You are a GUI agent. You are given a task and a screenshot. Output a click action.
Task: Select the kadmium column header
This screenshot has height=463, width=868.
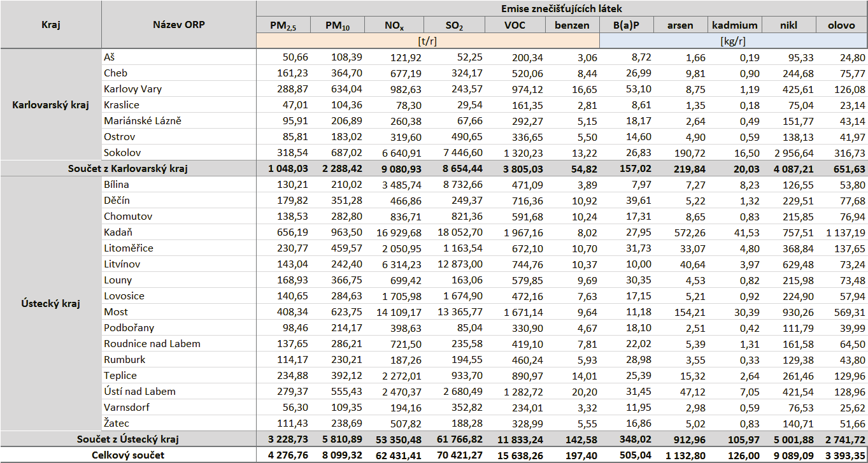point(735,25)
